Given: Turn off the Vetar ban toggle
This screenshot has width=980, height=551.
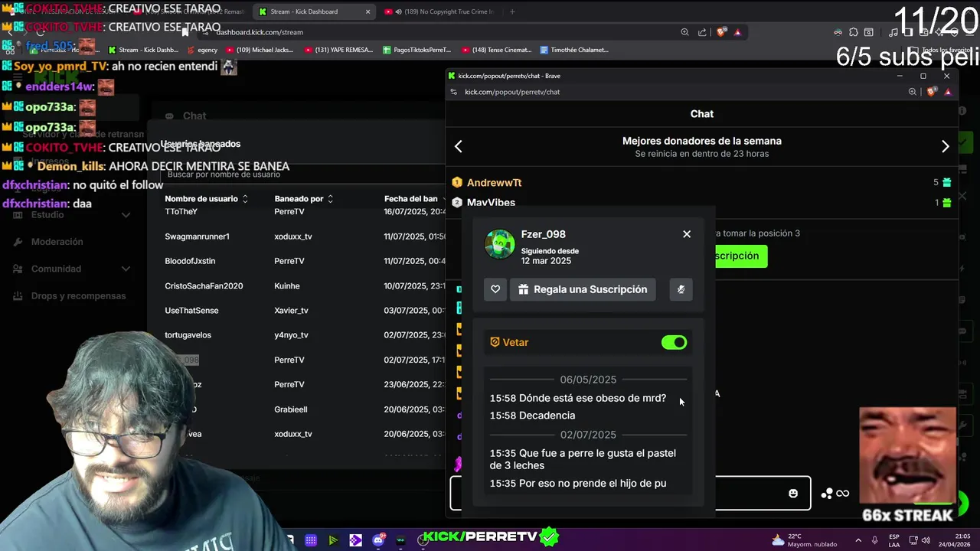Looking at the screenshot, I should coord(675,342).
